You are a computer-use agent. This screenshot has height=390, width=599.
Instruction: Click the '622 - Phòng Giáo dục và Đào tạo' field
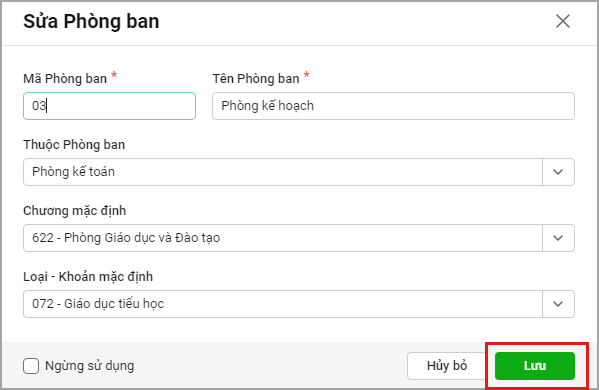(x=283, y=238)
